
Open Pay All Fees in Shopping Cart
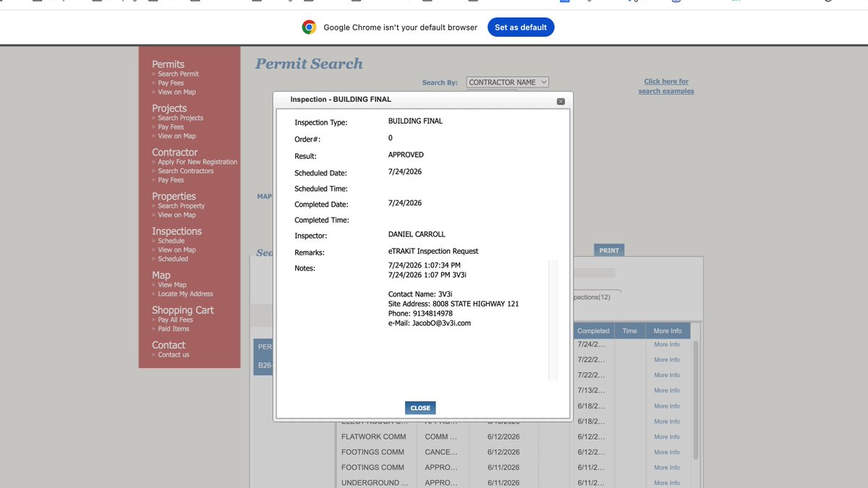(175, 320)
